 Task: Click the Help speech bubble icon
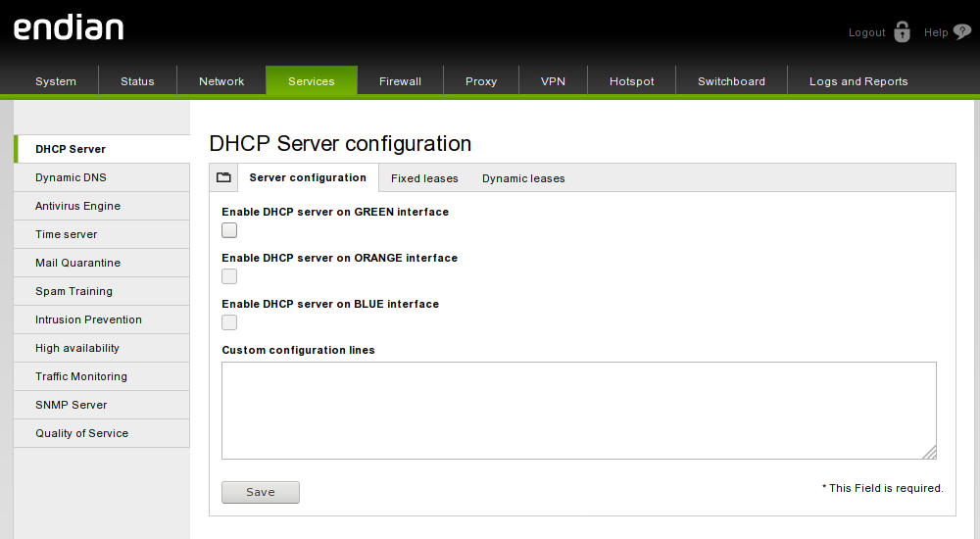pyautogui.click(x=962, y=32)
